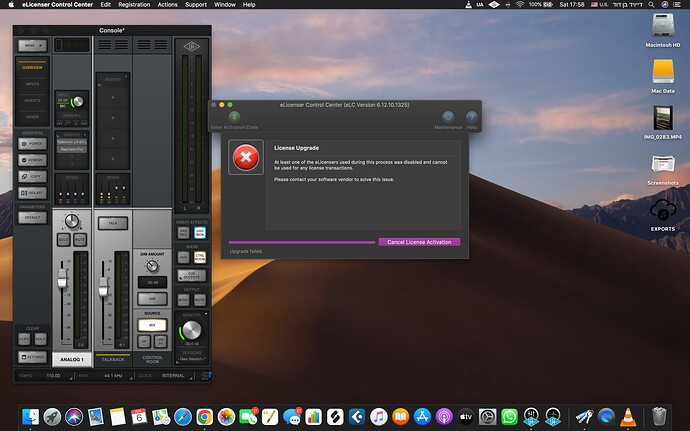
Task: Select Teletronix LA-2A insert on Analog 1
Action: click(x=72, y=142)
